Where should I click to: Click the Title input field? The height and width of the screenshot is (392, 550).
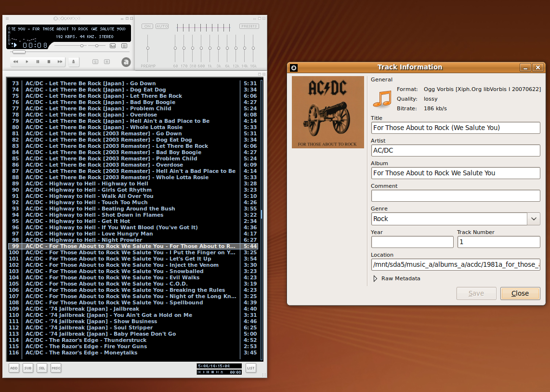pyautogui.click(x=456, y=128)
